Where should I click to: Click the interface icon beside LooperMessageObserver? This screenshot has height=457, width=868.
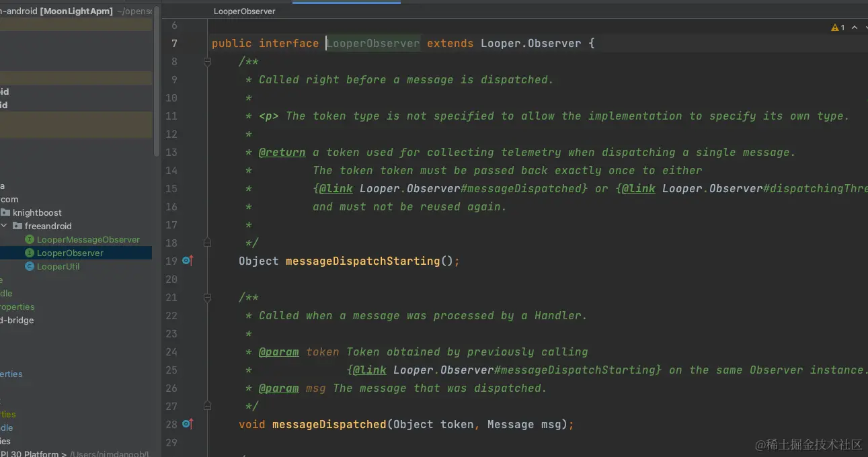coord(30,239)
